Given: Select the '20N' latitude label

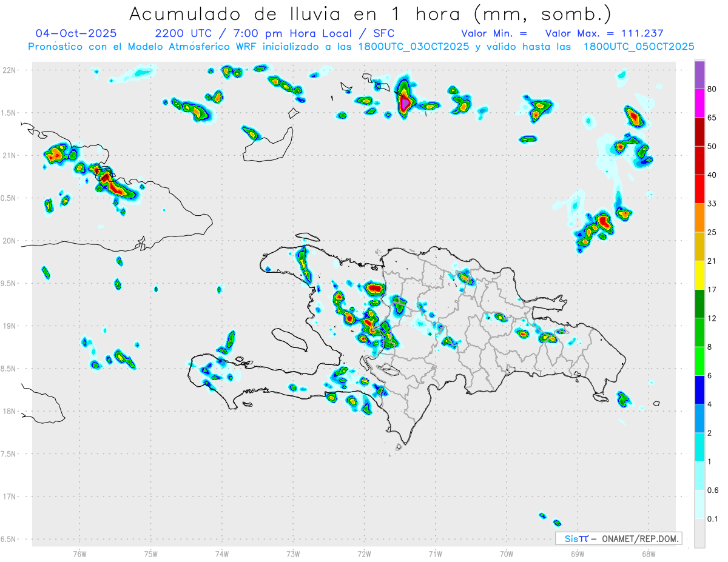Looking at the screenshot, I should 10,241.
